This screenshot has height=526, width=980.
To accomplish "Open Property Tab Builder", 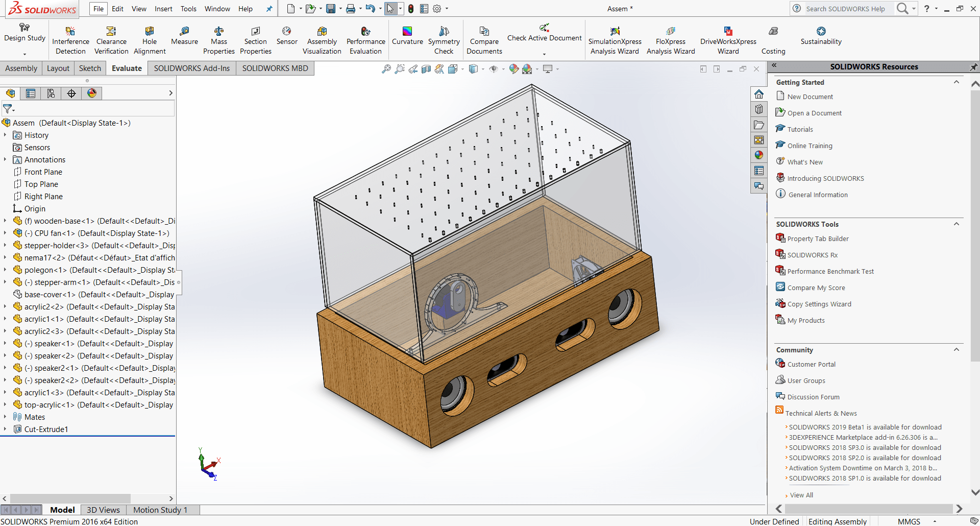I will click(818, 238).
